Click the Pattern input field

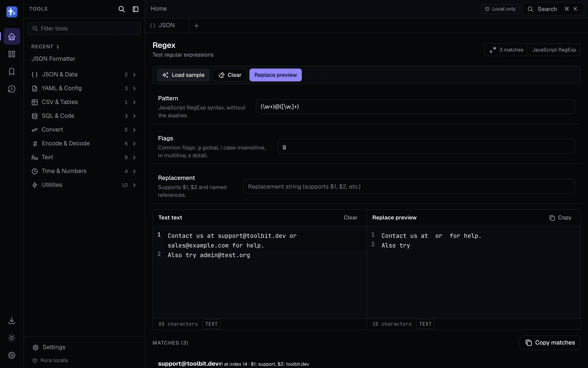pos(415,106)
